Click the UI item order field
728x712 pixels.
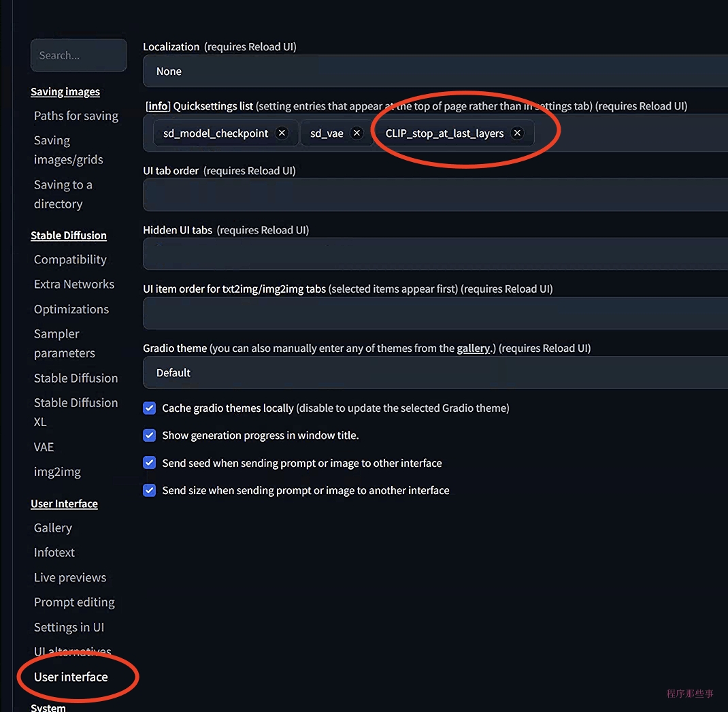click(x=435, y=314)
